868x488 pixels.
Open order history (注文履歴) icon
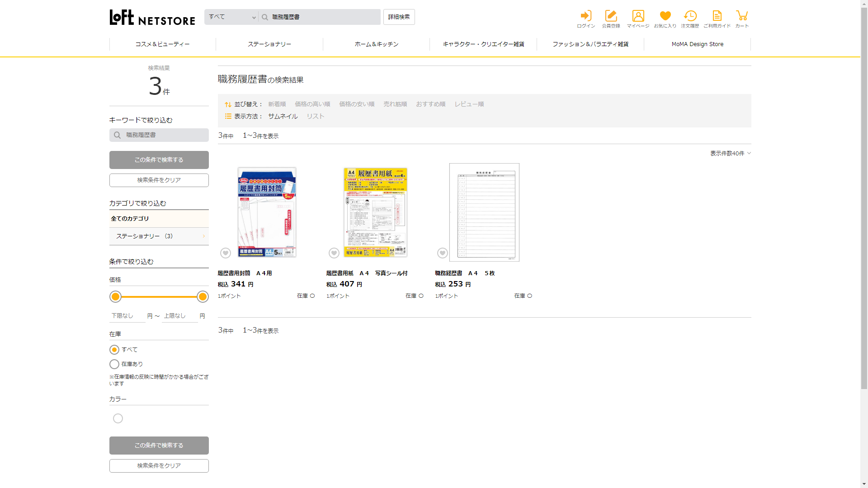690,16
